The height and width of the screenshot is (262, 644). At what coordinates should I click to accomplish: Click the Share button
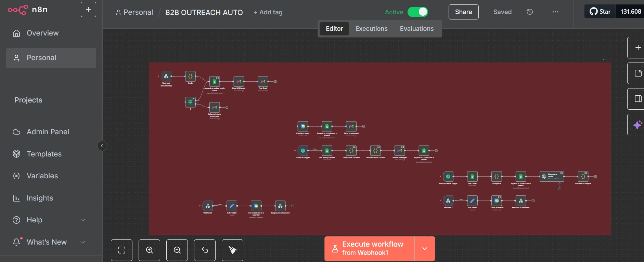pos(463,12)
